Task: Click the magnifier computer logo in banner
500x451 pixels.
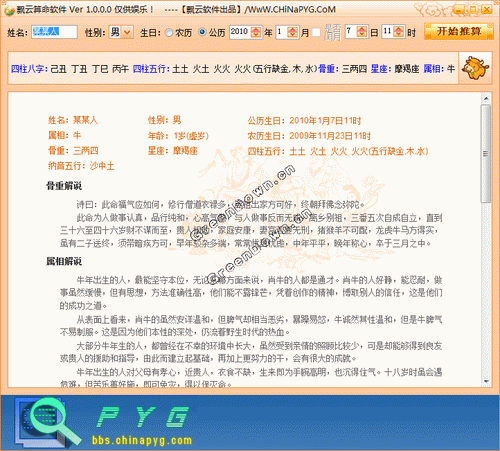Action: click(x=47, y=421)
